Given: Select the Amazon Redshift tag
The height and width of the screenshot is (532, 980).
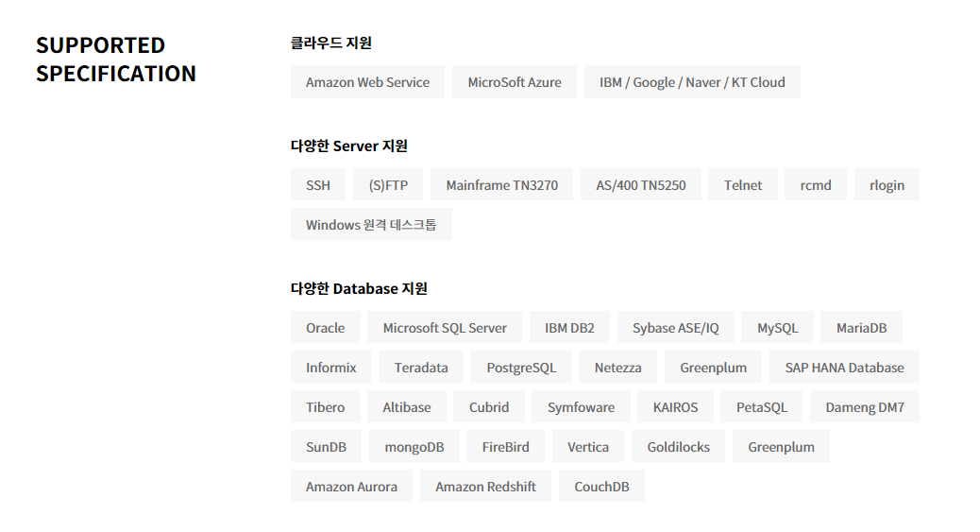Looking at the screenshot, I should click(x=485, y=487).
